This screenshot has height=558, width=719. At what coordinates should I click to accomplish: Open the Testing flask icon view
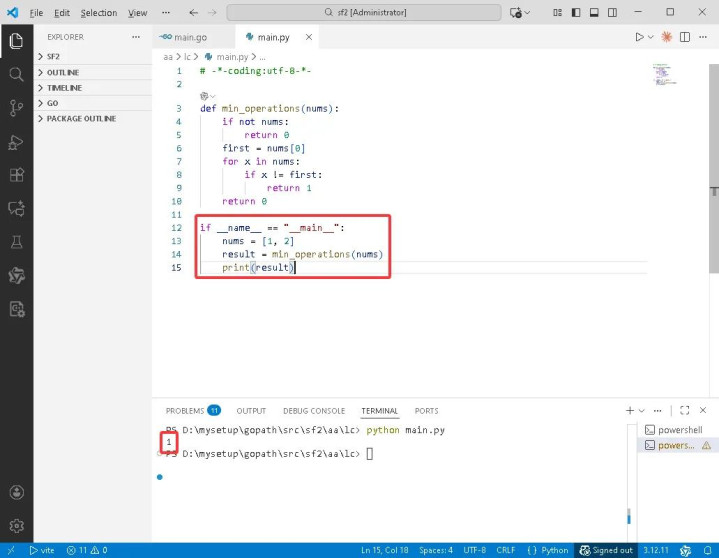(16, 242)
